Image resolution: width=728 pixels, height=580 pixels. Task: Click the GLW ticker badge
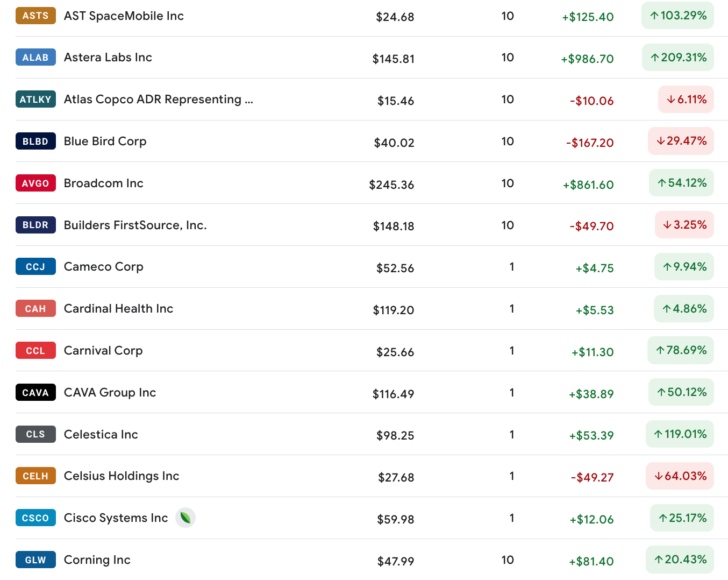click(35, 560)
